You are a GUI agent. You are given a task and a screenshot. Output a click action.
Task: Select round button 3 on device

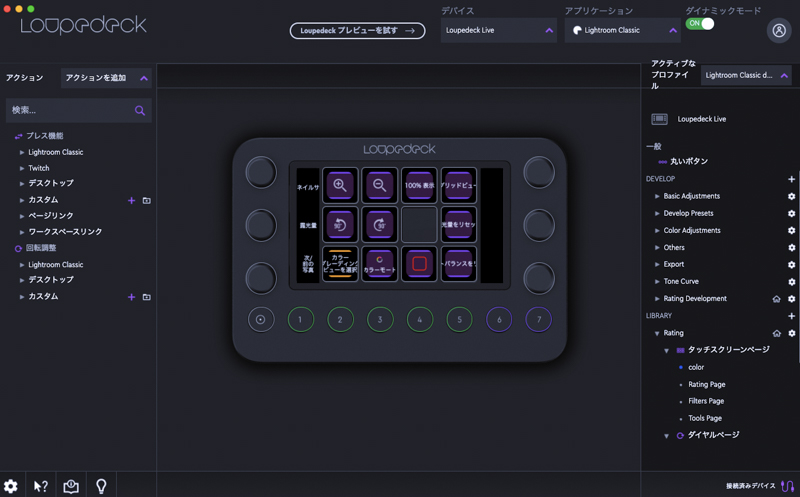(x=380, y=319)
